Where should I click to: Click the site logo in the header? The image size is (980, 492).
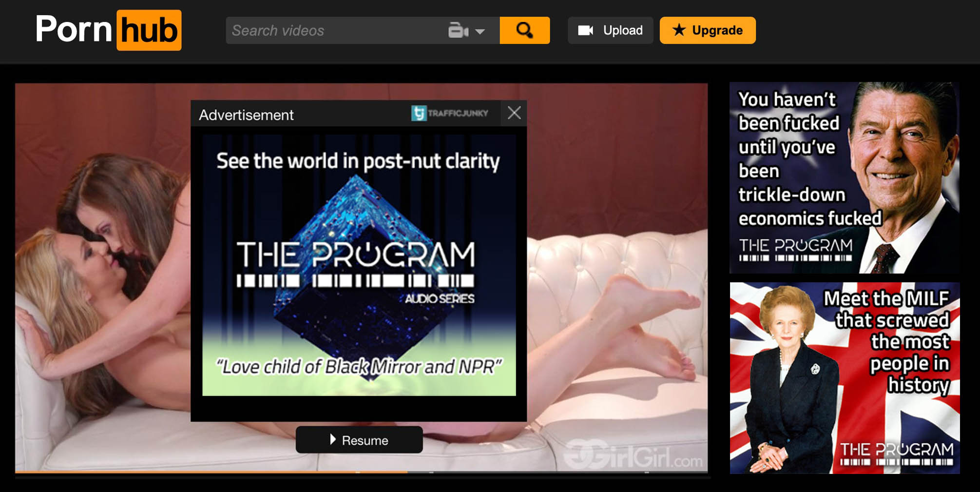(108, 30)
